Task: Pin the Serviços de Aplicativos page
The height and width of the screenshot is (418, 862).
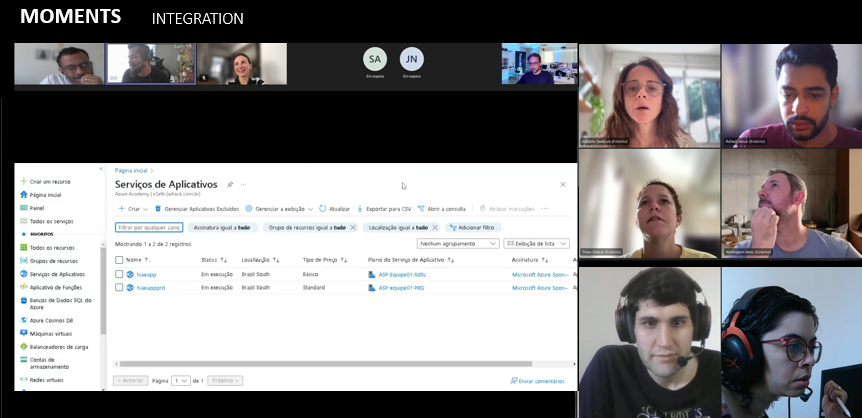Action: pos(230,185)
